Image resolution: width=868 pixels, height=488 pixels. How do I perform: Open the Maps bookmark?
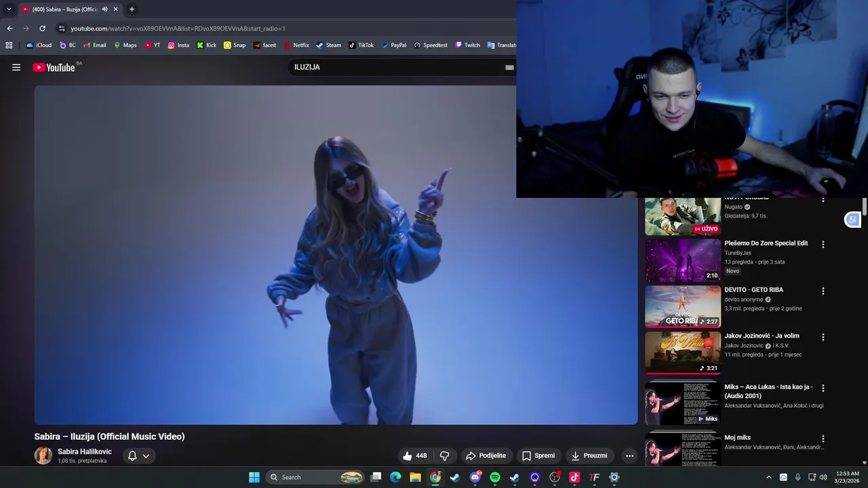[125, 45]
